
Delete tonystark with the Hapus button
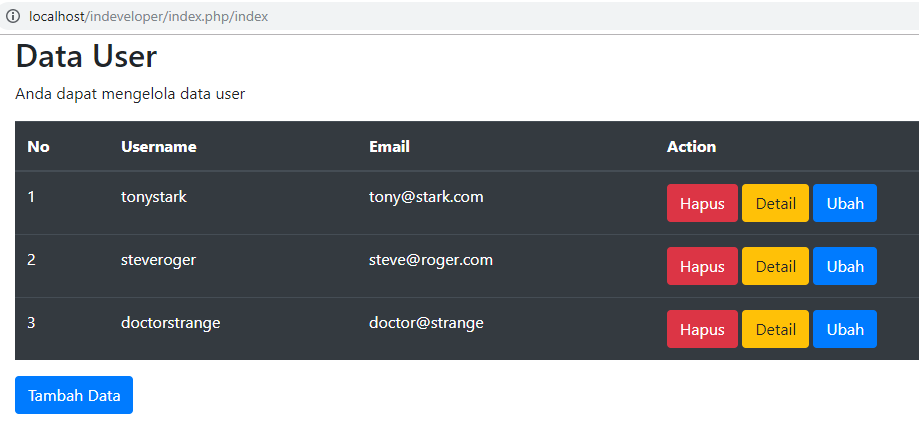(702, 203)
